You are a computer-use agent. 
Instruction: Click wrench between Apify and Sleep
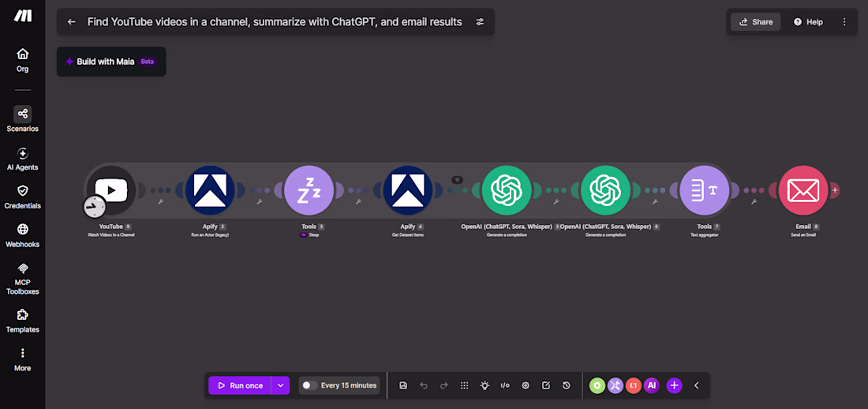point(259,201)
